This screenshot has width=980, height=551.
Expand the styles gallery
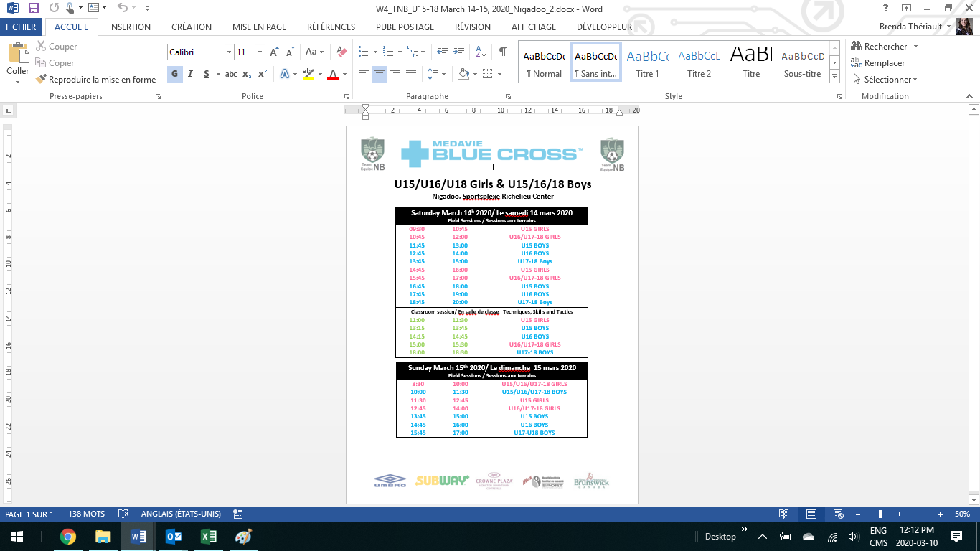pos(835,77)
